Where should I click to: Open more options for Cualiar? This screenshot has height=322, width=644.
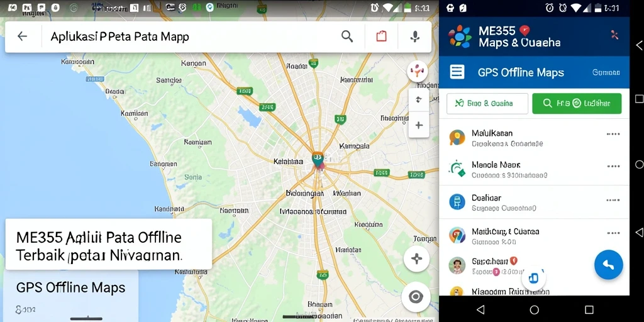pyautogui.click(x=613, y=200)
